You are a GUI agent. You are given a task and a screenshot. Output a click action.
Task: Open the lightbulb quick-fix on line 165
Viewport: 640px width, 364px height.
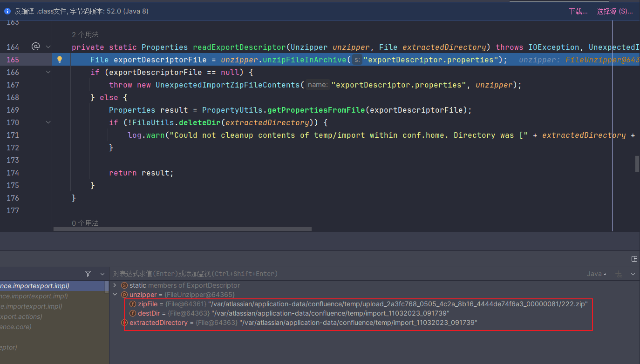[x=60, y=60]
